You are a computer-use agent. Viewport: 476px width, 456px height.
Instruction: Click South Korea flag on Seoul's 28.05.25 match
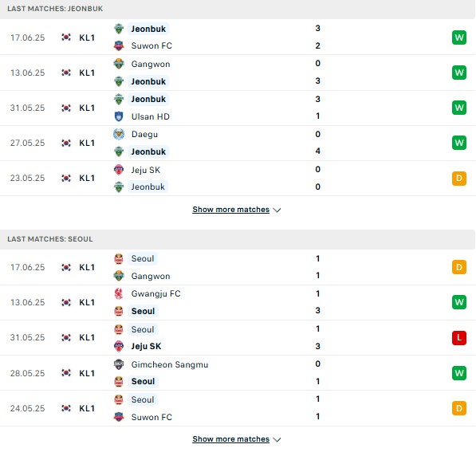click(x=66, y=373)
